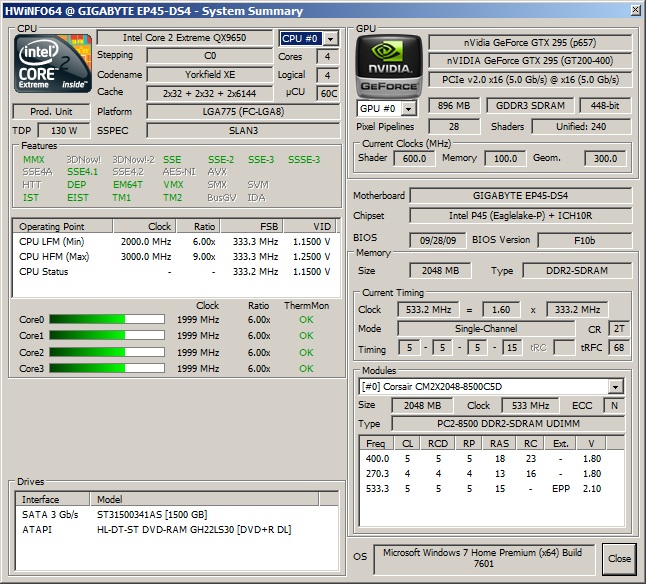
Task: Click the EM64T feature label
Action: pyautogui.click(x=128, y=185)
